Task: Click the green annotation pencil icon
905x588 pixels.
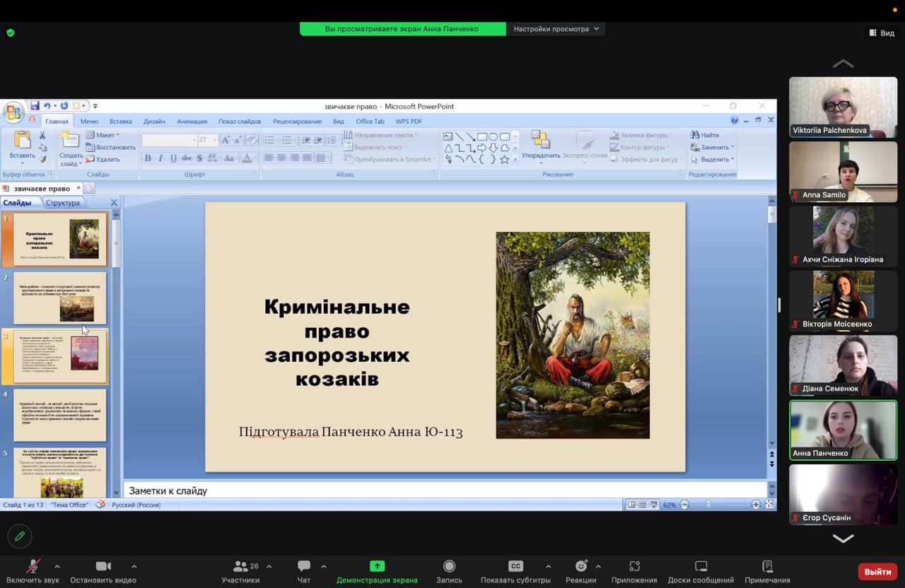Action: click(x=20, y=536)
